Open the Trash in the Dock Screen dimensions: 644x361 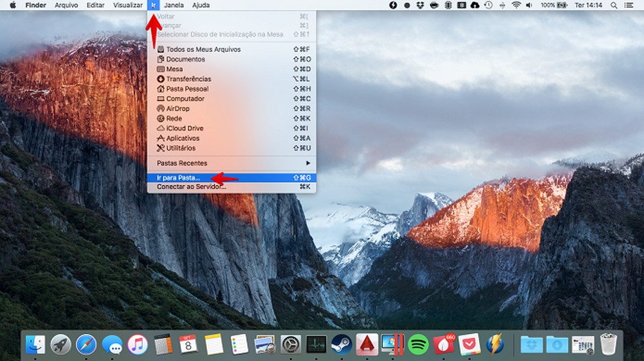[608, 344]
